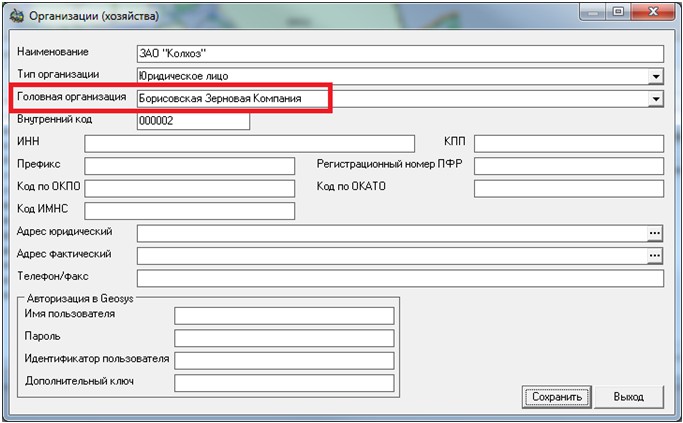Expand the Головная организация dropdown list

click(x=656, y=99)
